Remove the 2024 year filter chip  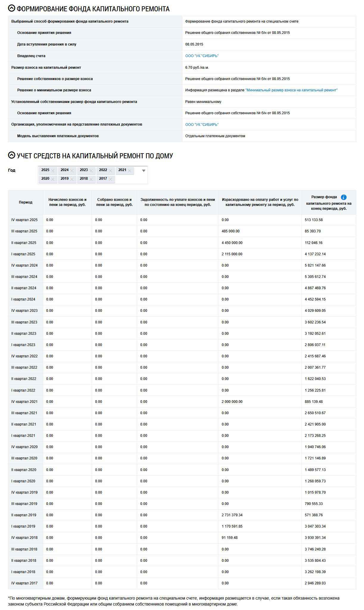click(72, 170)
